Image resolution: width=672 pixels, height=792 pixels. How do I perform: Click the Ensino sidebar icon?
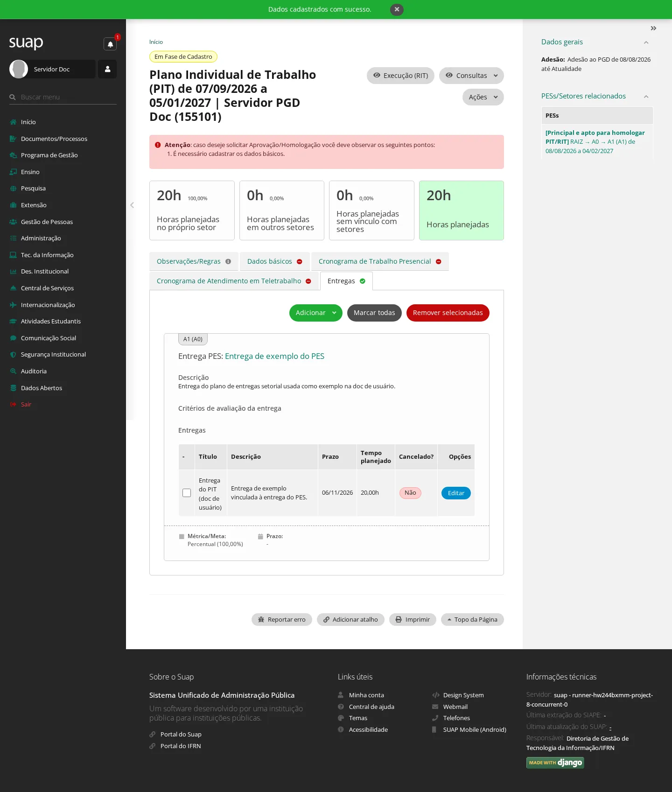pos(13,172)
